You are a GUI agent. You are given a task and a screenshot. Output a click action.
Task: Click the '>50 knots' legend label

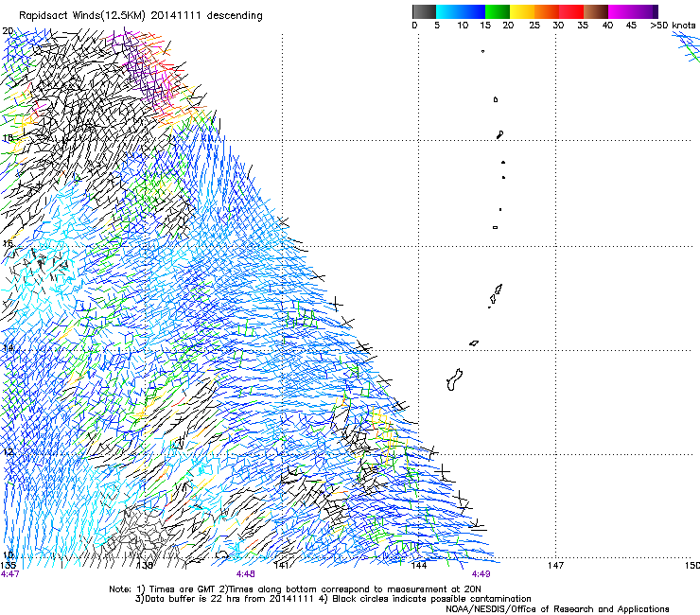[674, 26]
